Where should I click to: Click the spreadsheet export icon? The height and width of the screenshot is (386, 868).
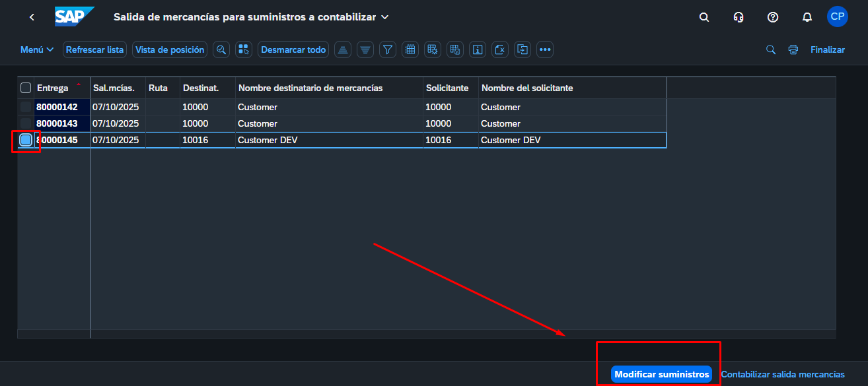[500, 49]
